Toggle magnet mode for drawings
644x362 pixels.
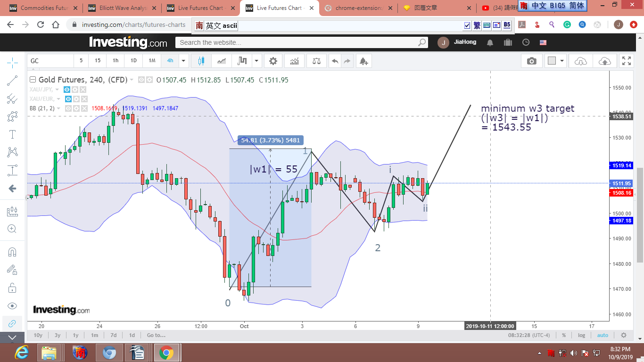point(12,252)
